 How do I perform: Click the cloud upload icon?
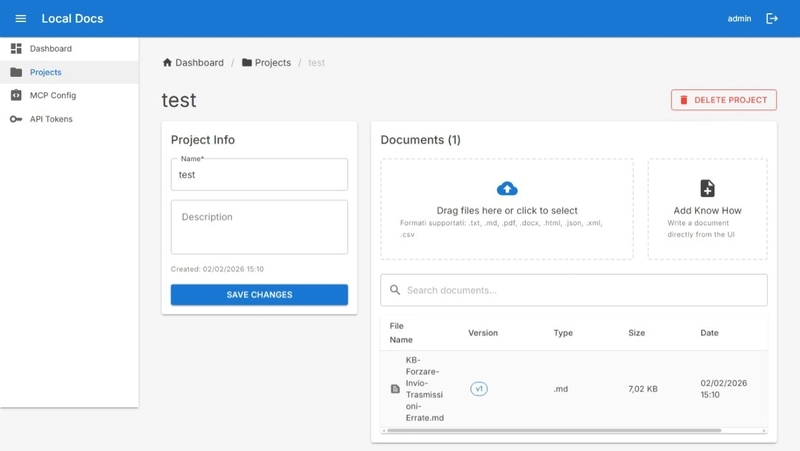click(x=507, y=189)
